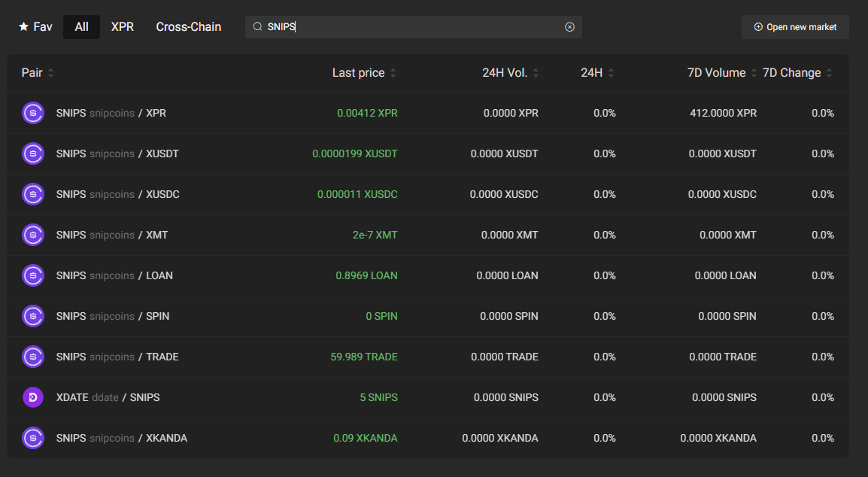868x477 pixels.
Task: Sort by Last price column arrows
Action: pyautogui.click(x=393, y=73)
